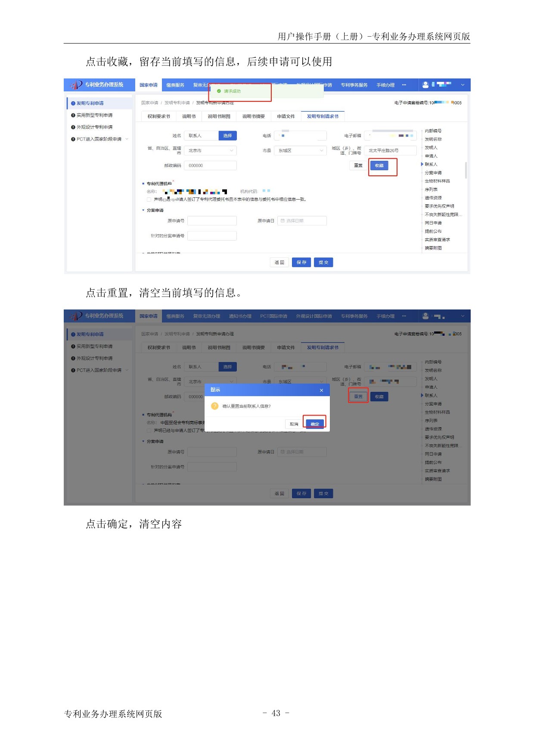Open 缴费服务 menu in top screenshot navbar

click(x=175, y=85)
